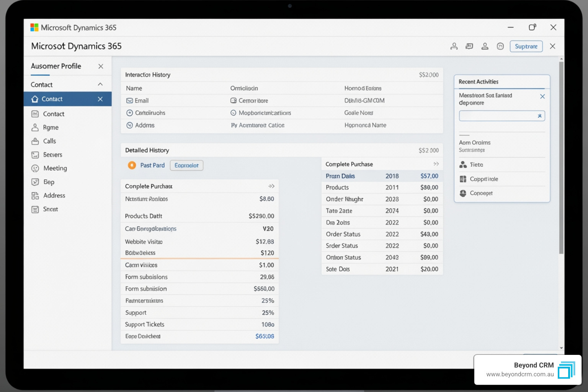Click Aom Oraims entry in Recent Activities
This screenshot has height=392, width=588.
(475, 145)
